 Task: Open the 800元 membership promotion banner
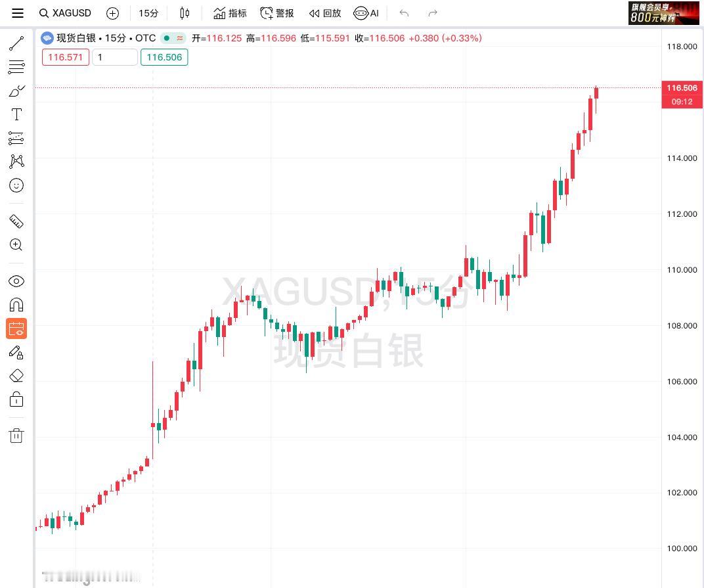tap(663, 13)
